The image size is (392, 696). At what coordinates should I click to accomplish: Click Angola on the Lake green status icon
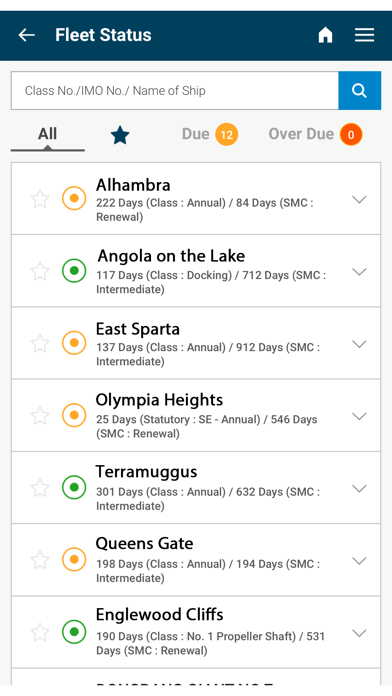74,270
